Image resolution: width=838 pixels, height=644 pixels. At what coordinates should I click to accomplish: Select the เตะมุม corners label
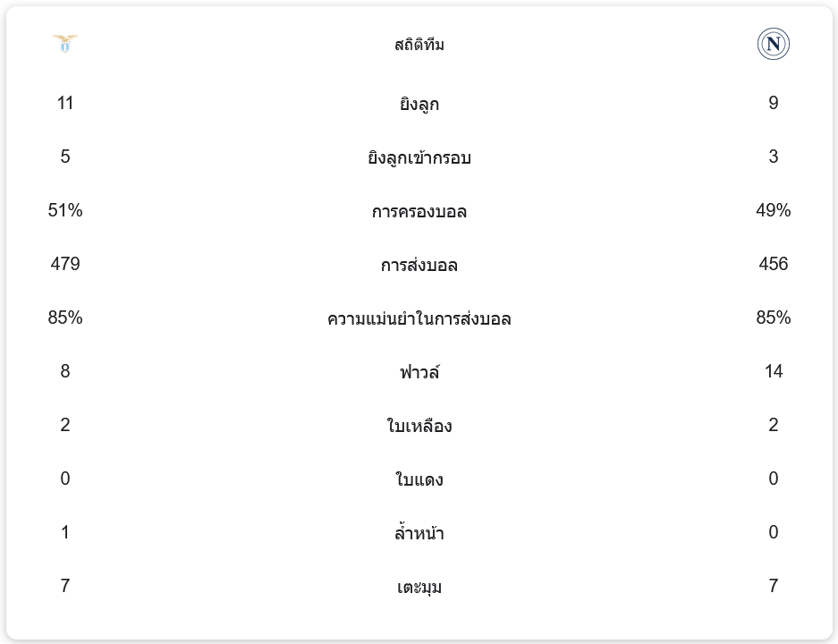click(x=419, y=588)
